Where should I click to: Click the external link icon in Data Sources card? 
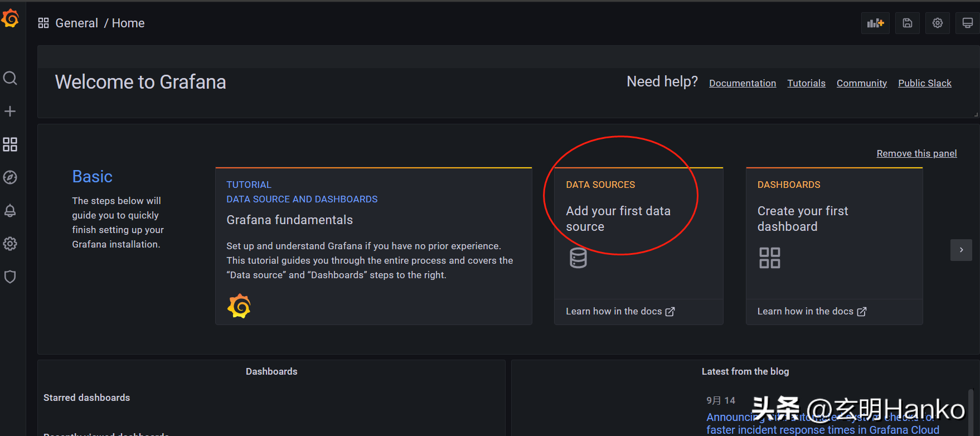[x=670, y=312]
